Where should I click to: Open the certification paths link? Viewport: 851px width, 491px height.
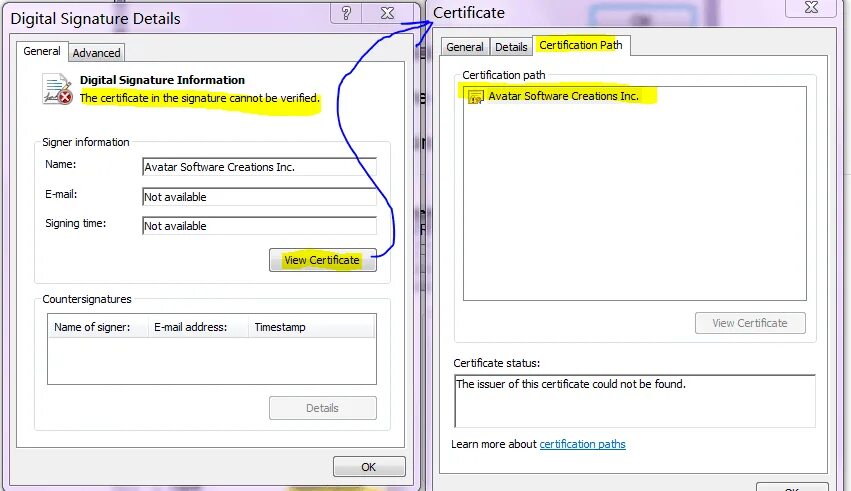point(582,444)
